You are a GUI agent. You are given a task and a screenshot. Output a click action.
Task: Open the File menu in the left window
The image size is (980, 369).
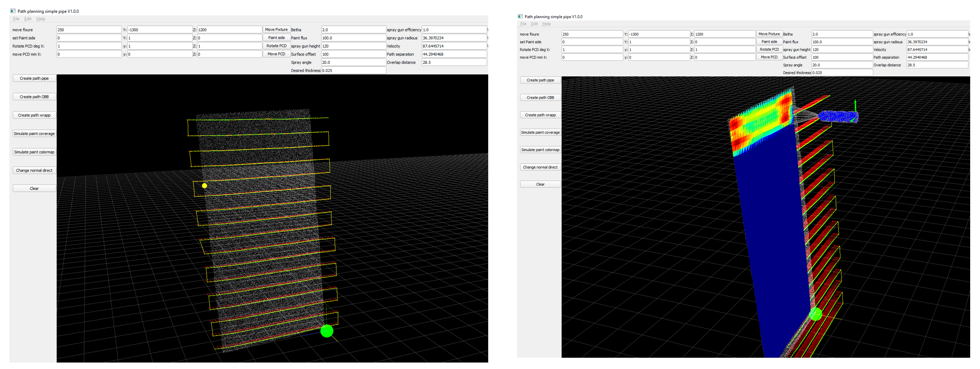click(16, 19)
